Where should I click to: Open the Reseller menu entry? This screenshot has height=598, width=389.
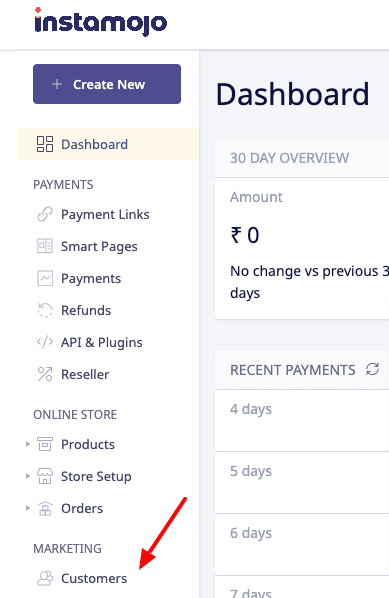pyautogui.click(x=85, y=375)
